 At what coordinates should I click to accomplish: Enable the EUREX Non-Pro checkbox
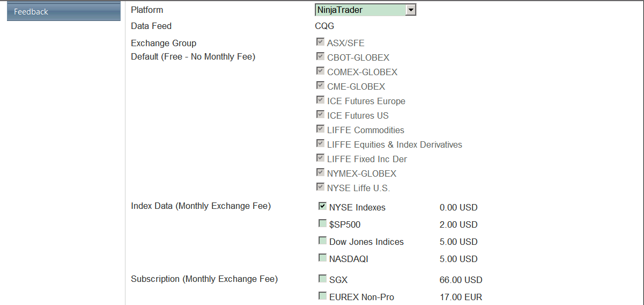322,296
